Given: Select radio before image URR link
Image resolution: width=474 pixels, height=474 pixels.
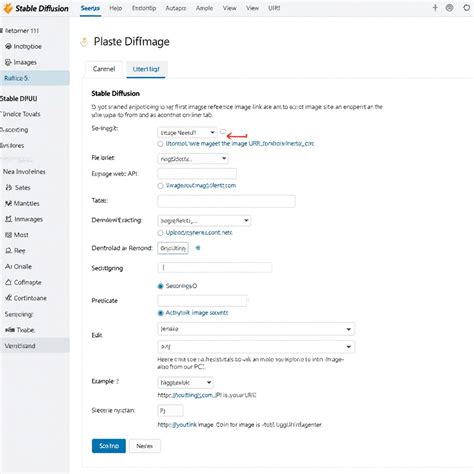Looking at the screenshot, I should 160,144.
